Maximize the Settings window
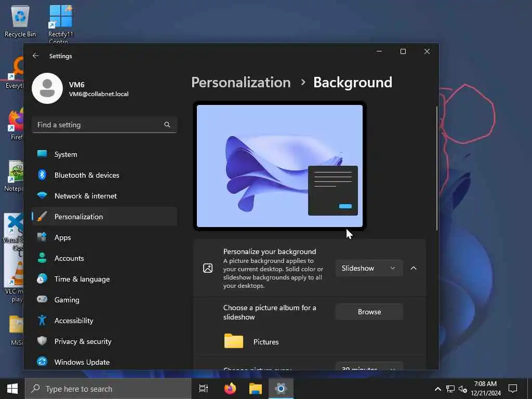 click(403, 51)
